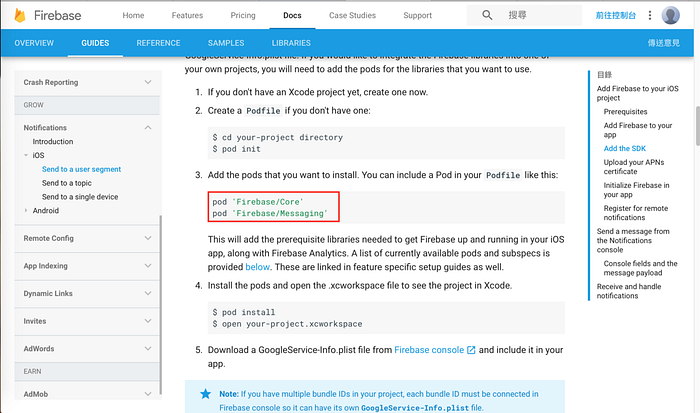Jump to Receive and handle notifications

pyautogui.click(x=629, y=291)
